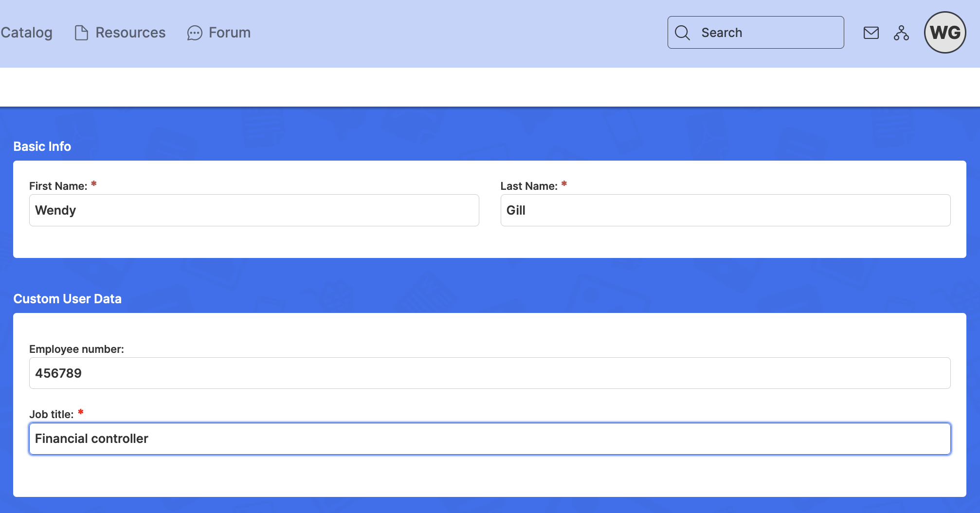This screenshot has width=980, height=513.
Task: Open the organization hierarchy icon
Action: coord(901,33)
